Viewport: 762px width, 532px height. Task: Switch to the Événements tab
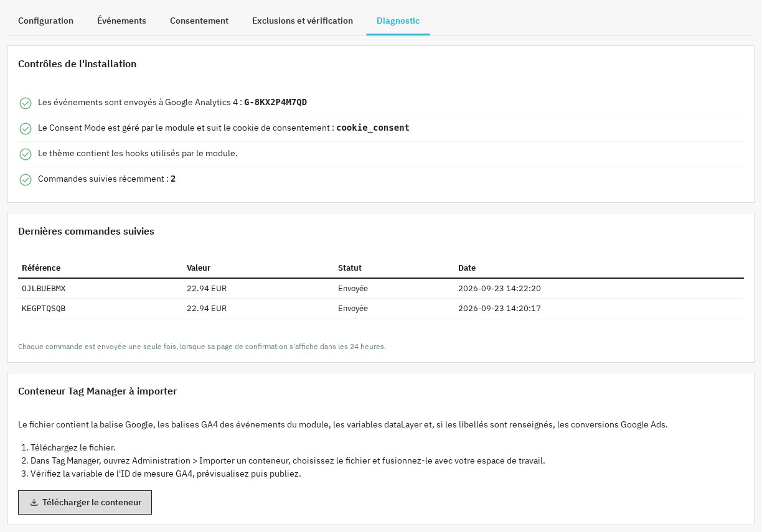tap(121, 21)
